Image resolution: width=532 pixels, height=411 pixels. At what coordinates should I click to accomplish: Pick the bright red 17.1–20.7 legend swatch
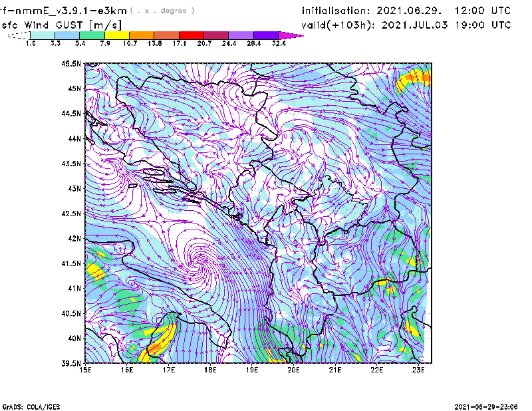tap(192, 35)
